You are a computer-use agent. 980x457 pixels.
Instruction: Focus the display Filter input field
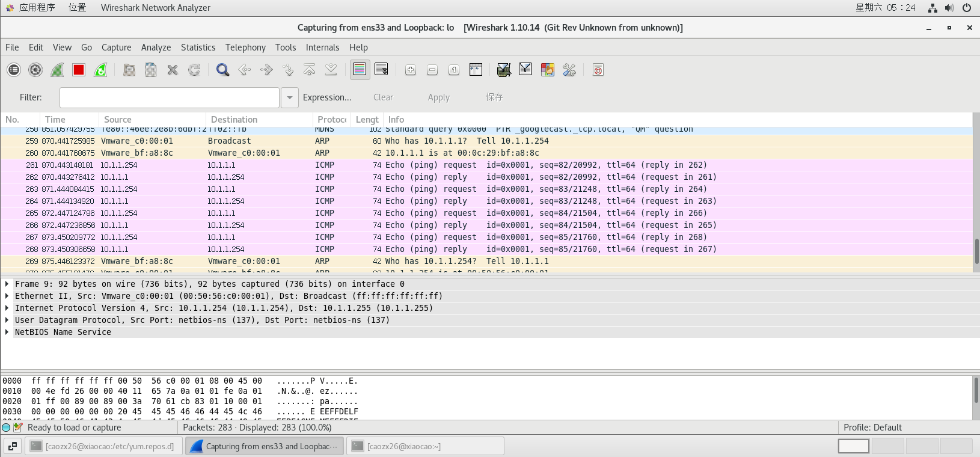[170, 97]
